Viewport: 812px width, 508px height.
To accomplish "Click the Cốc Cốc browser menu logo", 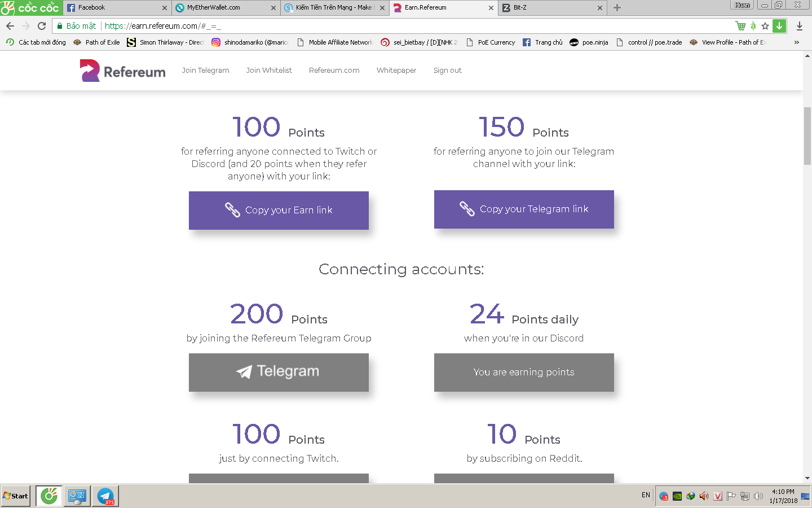I will [x=30, y=8].
